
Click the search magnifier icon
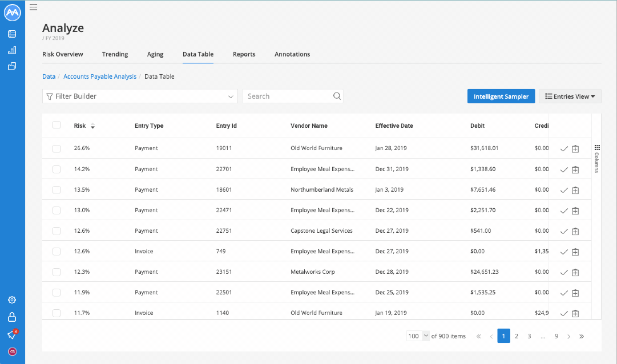click(337, 96)
